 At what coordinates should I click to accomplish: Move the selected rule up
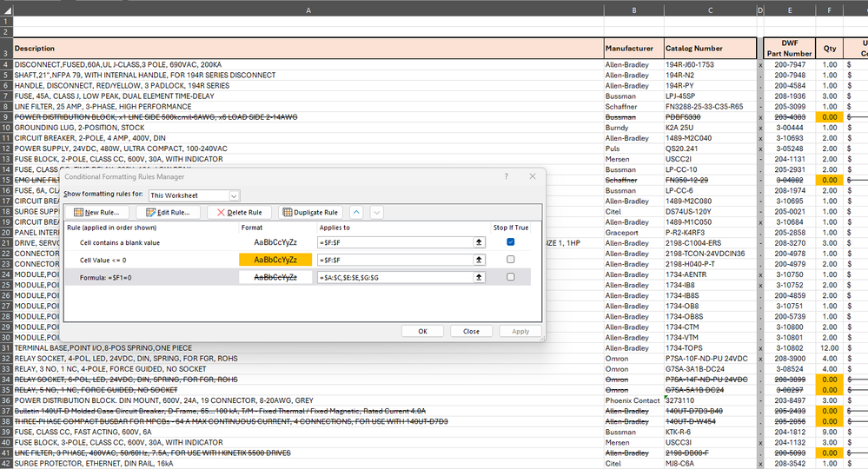356,213
